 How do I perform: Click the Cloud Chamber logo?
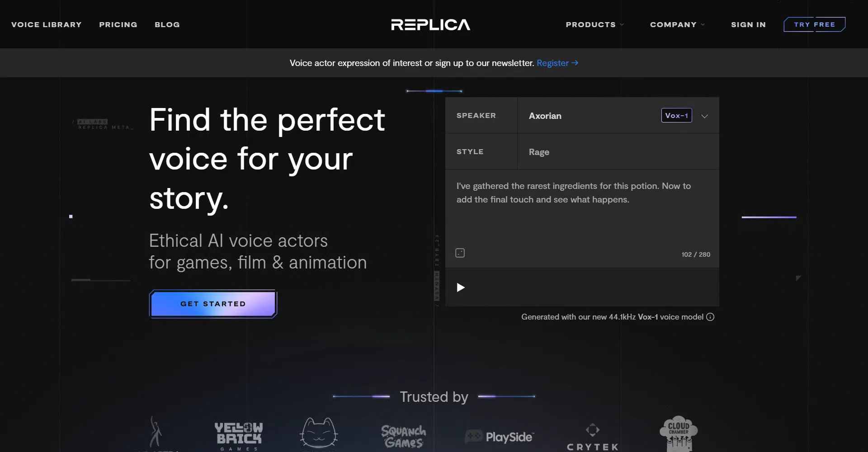click(678, 433)
